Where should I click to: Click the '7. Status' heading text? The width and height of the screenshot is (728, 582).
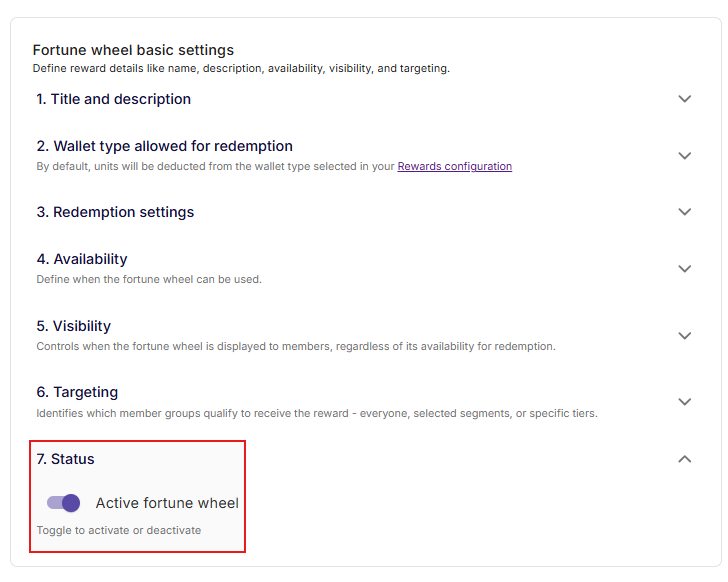tap(65, 459)
